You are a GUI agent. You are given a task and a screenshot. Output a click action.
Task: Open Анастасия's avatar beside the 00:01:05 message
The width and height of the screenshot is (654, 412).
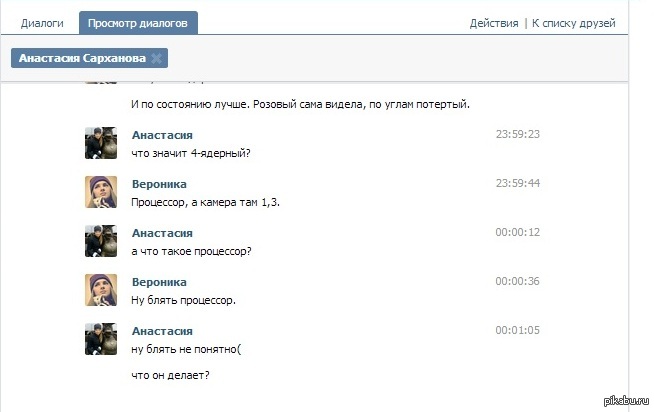coord(101,339)
